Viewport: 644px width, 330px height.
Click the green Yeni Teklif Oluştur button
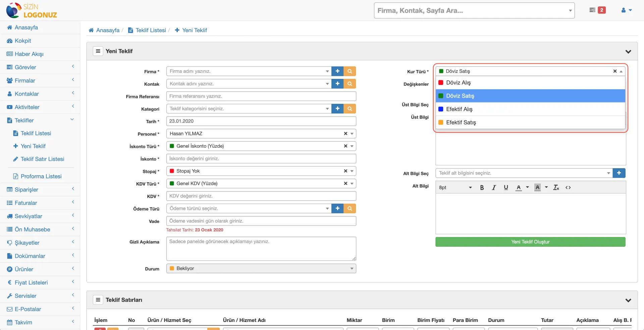coord(530,242)
